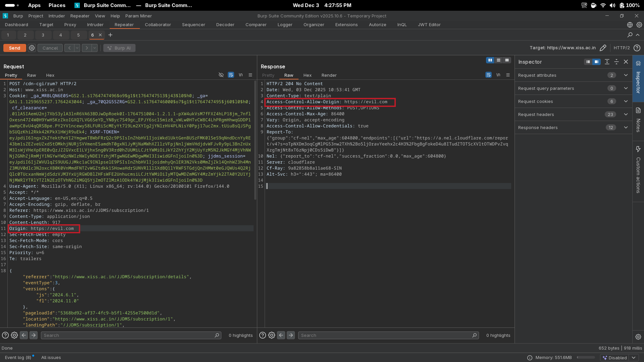Open the Notes side panel
The height and width of the screenshot is (362, 644).
pyautogui.click(x=638, y=120)
